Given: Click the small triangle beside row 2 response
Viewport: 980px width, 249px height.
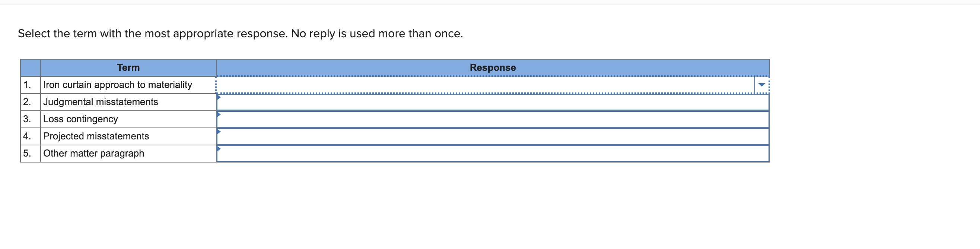Looking at the screenshot, I should tap(218, 97).
